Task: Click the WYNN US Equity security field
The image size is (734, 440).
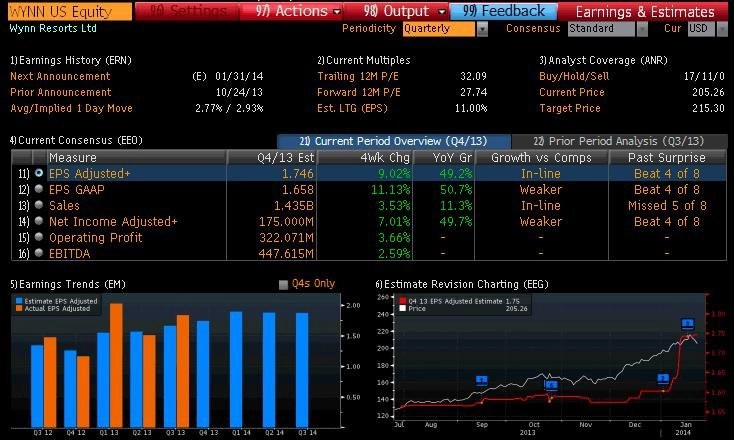Action: point(70,12)
